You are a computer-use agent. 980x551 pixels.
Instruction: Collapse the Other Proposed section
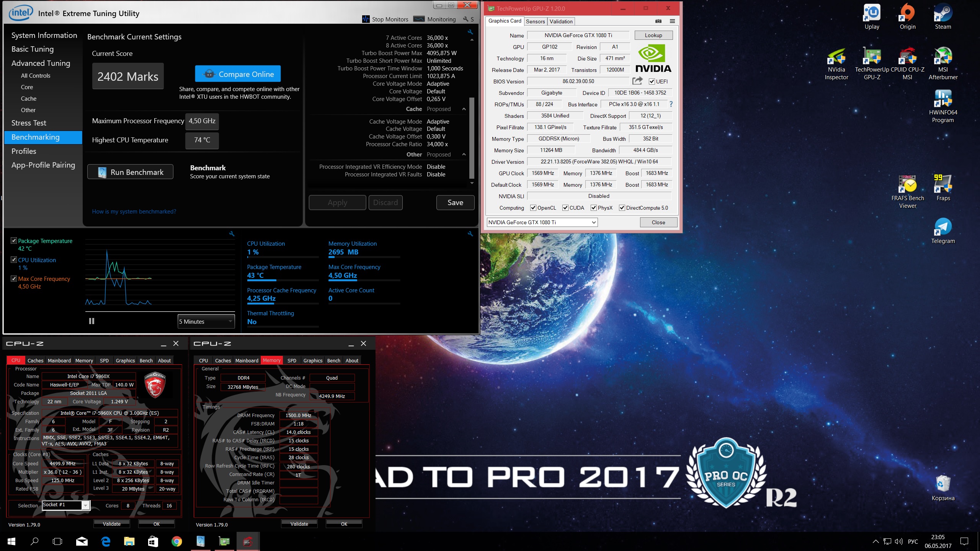click(x=464, y=155)
